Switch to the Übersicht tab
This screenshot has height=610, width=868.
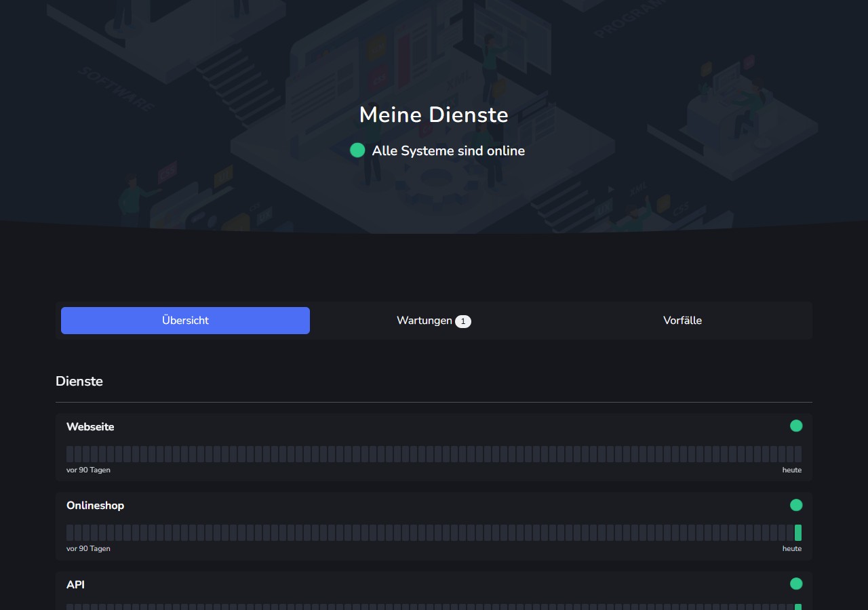[x=185, y=321]
